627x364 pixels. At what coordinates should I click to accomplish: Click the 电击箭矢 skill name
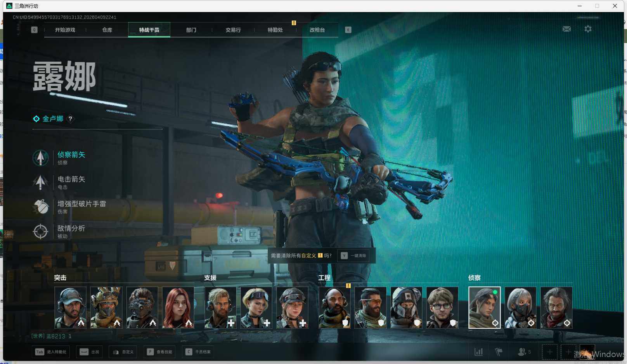[71, 179]
